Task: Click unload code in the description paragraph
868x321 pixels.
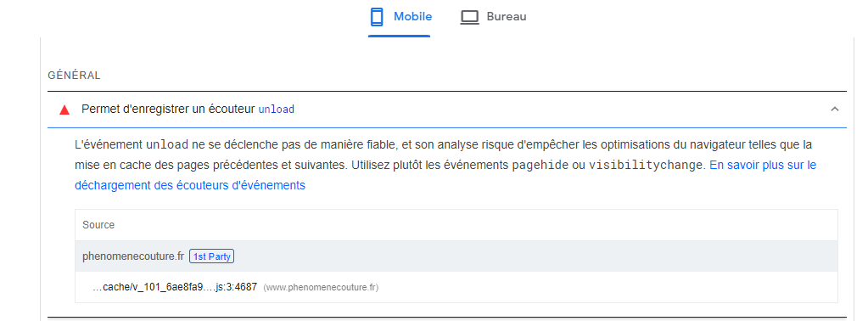Action: point(167,145)
